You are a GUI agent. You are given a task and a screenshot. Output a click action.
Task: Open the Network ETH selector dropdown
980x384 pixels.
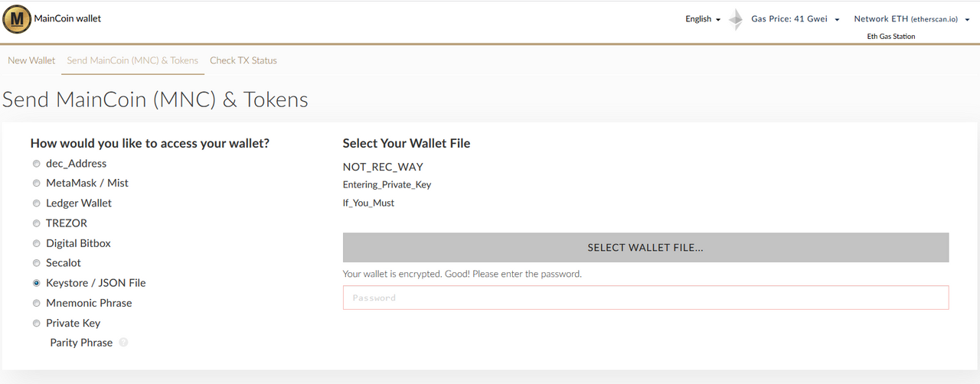coord(911,19)
